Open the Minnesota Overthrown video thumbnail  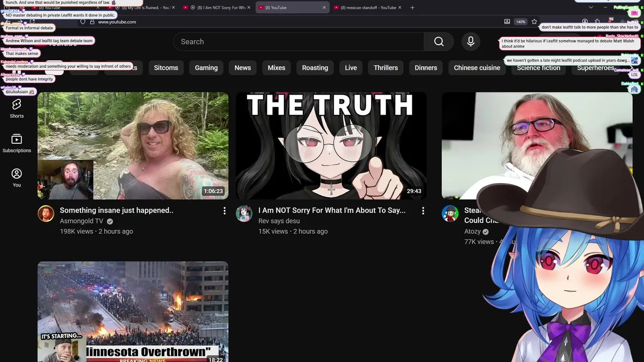click(x=133, y=312)
